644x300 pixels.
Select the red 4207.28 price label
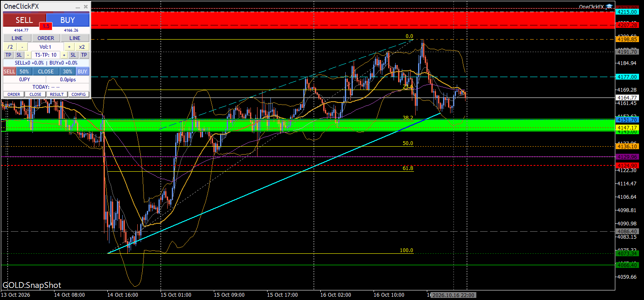(627, 26)
